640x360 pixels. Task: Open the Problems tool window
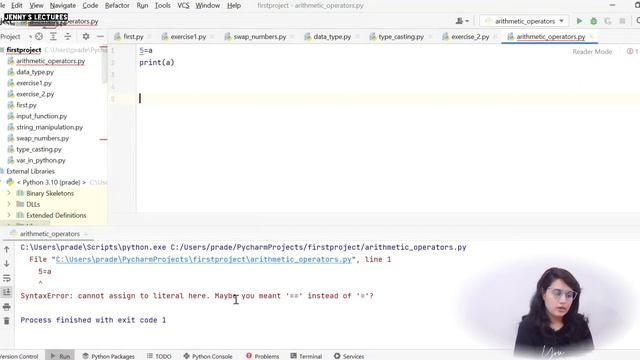[262, 356]
